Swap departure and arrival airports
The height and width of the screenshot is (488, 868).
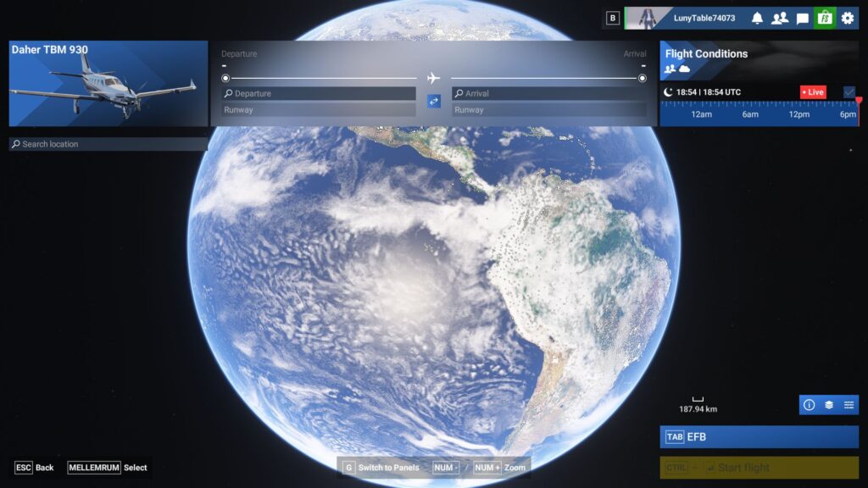(x=434, y=101)
